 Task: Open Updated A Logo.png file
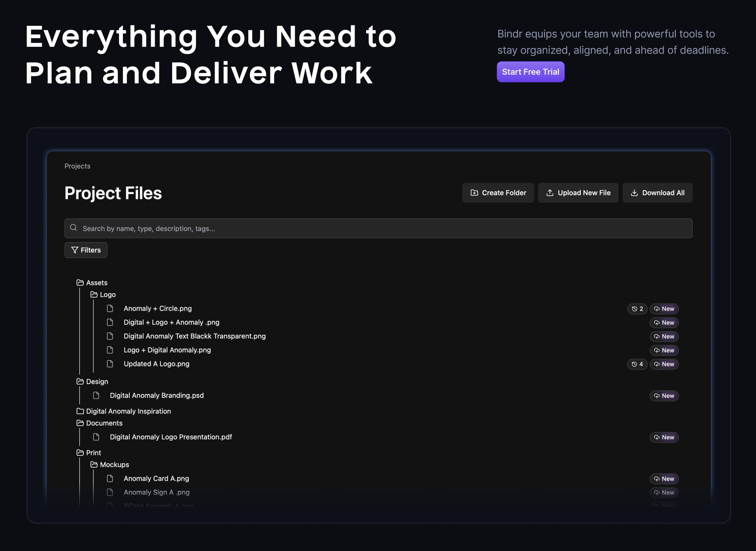[157, 364]
